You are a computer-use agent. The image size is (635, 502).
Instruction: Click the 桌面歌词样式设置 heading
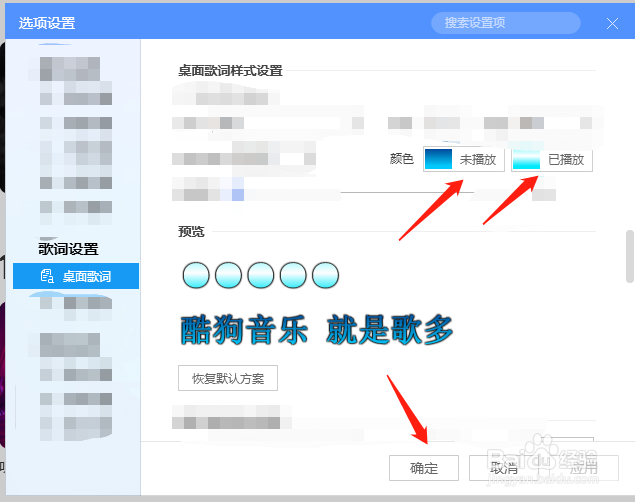click(230, 71)
